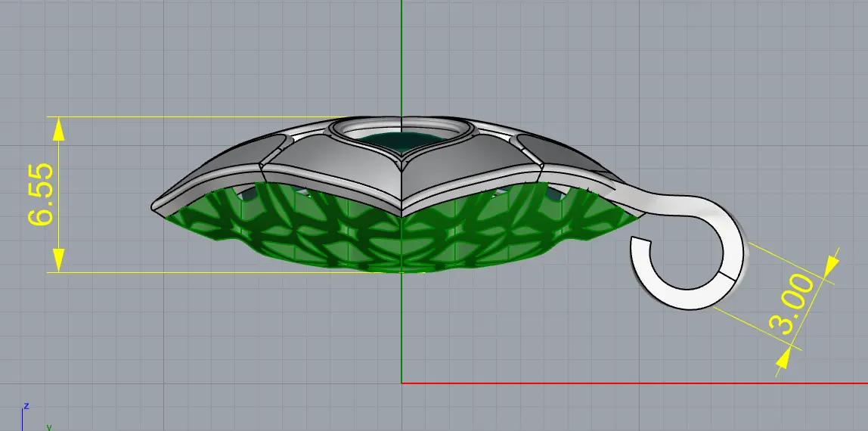Click the origin where red and green axes meet

pos(401,383)
